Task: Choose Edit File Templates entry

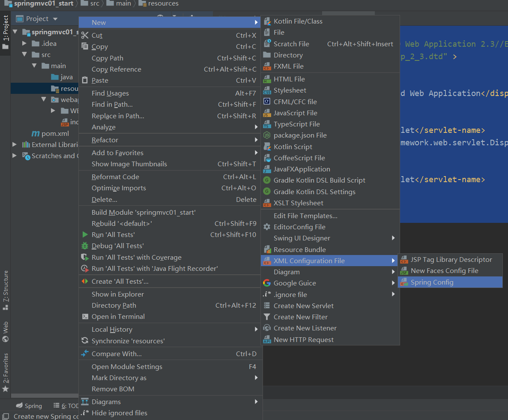Action: [x=330, y=216]
